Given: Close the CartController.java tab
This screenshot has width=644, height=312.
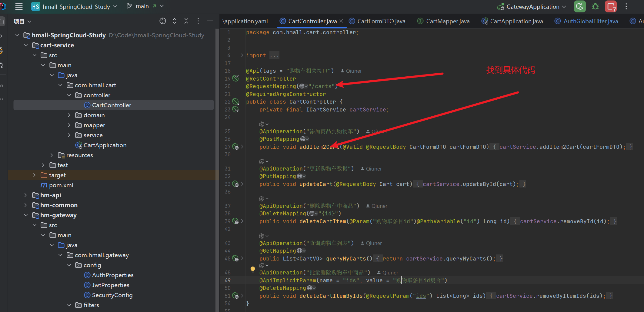Looking at the screenshot, I should coord(341,21).
